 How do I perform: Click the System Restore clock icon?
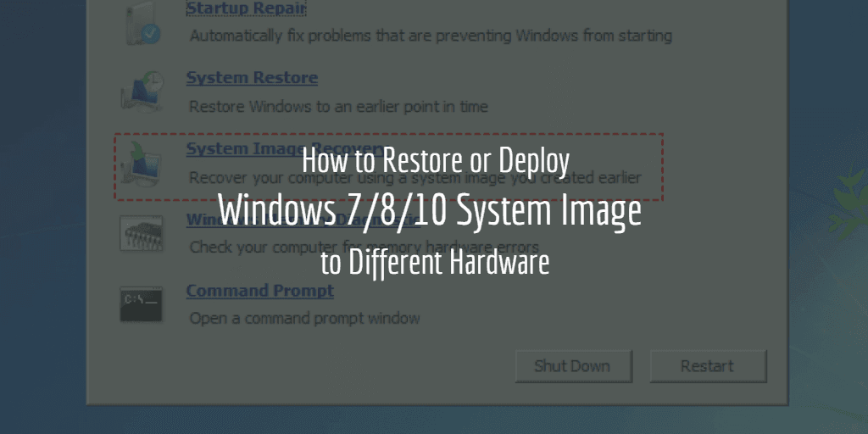tap(142, 91)
